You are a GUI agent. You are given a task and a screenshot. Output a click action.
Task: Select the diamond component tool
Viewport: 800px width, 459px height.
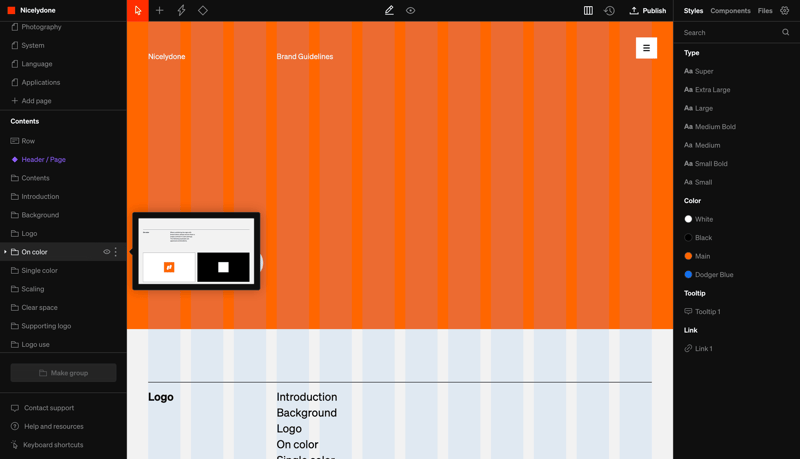(203, 10)
